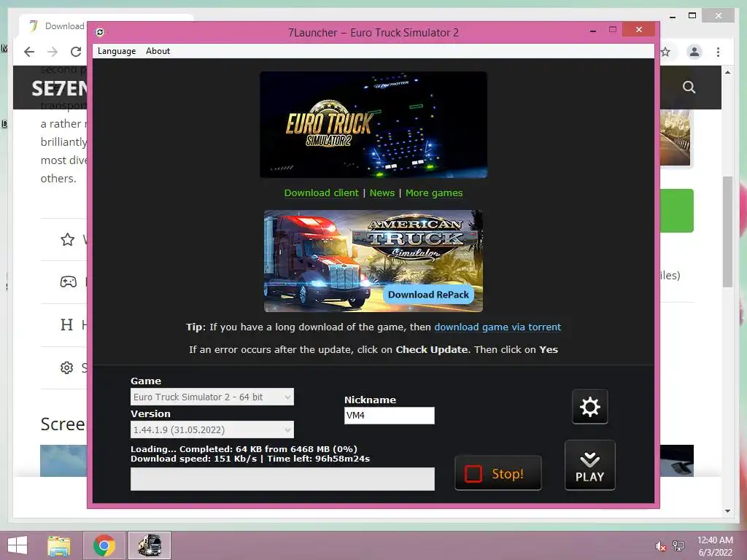The height and width of the screenshot is (560, 747).
Task: Open the More games link
Action: pos(434,192)
